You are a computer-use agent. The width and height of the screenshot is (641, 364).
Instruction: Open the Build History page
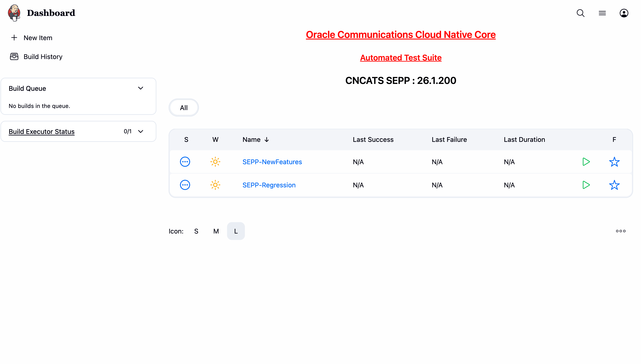43,57
